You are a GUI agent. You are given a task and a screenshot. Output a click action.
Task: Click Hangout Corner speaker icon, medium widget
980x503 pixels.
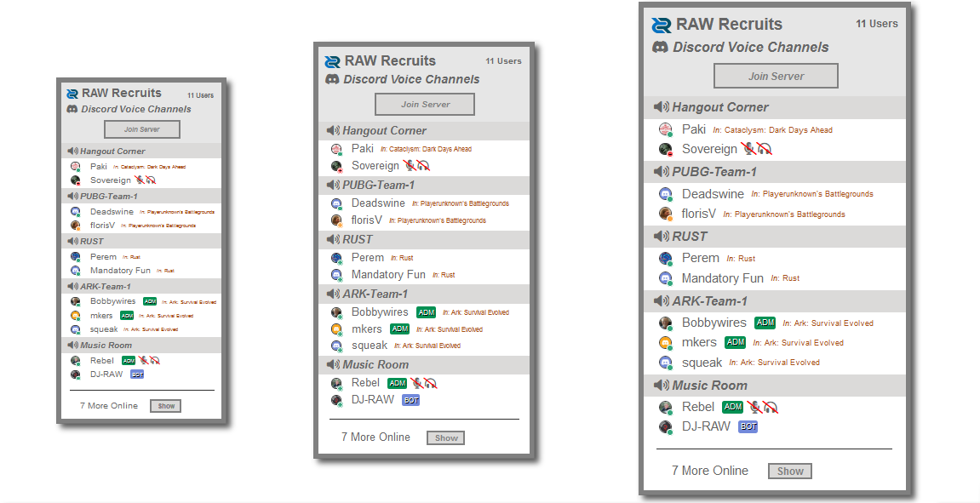click(333, 130)
